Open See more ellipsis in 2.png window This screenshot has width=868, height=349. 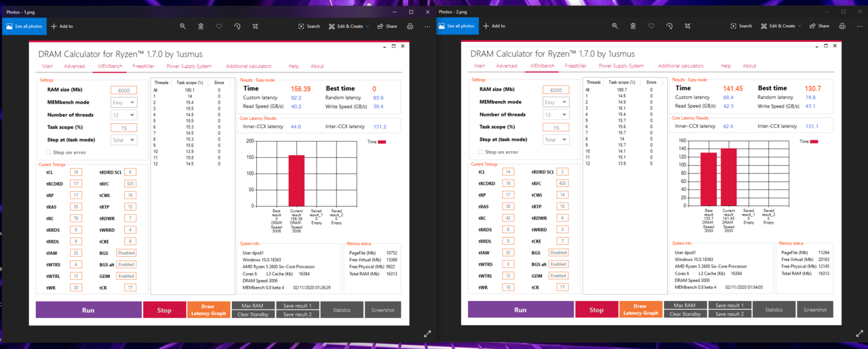click(859, 26)
